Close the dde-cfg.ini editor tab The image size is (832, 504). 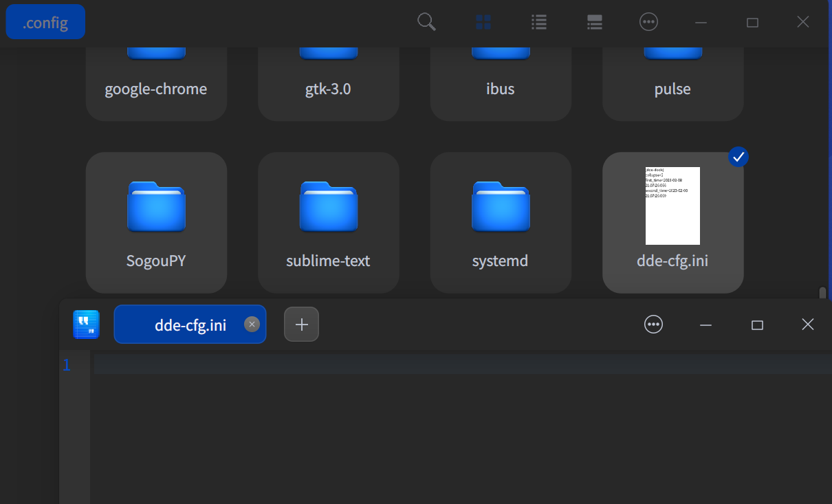point(252,325)
